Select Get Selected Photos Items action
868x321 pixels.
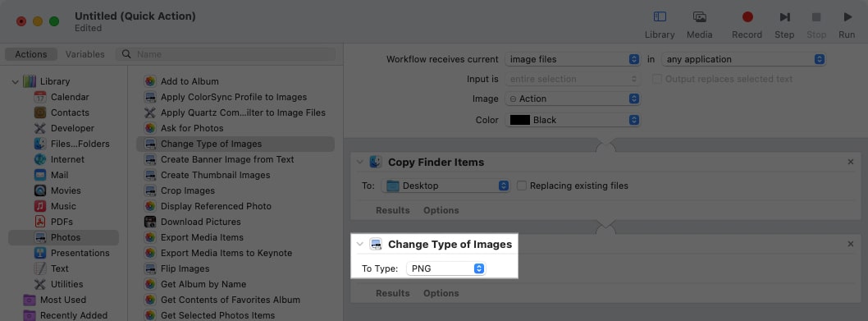click(x=217, y=315)
